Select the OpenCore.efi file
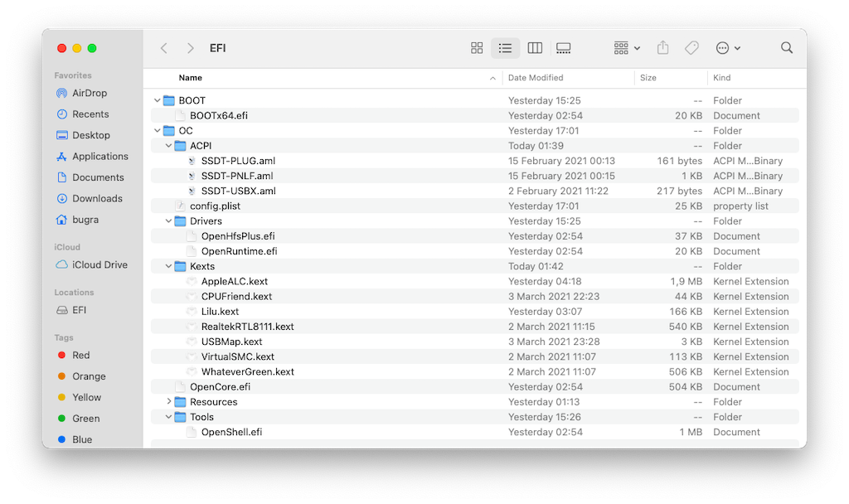The image size is (849, 504). coord(475,387)
